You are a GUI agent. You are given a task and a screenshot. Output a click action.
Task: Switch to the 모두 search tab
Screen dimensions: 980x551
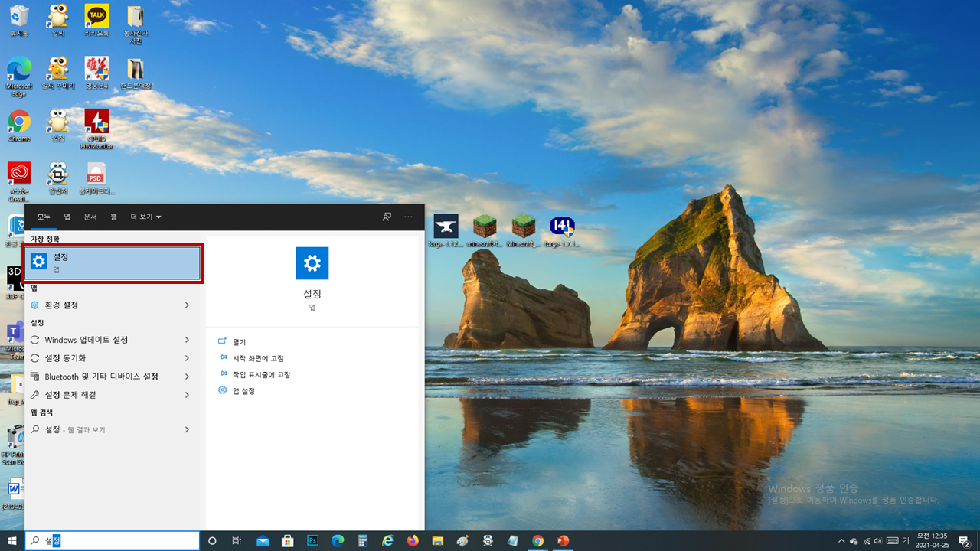pos(44,217)
